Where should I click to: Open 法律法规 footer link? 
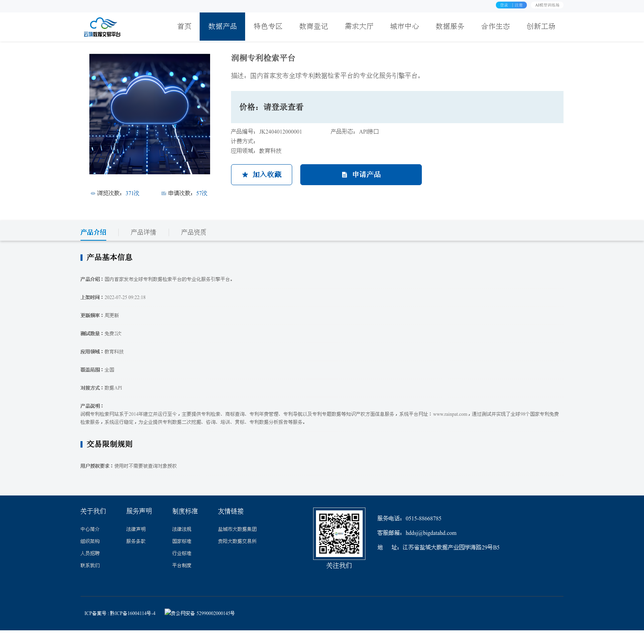[x=182, y=529]
